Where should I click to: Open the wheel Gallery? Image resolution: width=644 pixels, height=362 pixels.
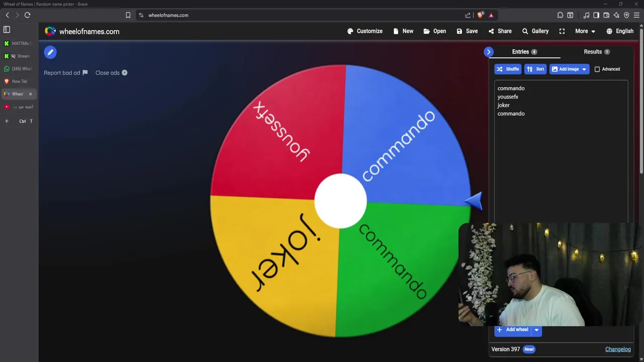[x=535, y=31]
